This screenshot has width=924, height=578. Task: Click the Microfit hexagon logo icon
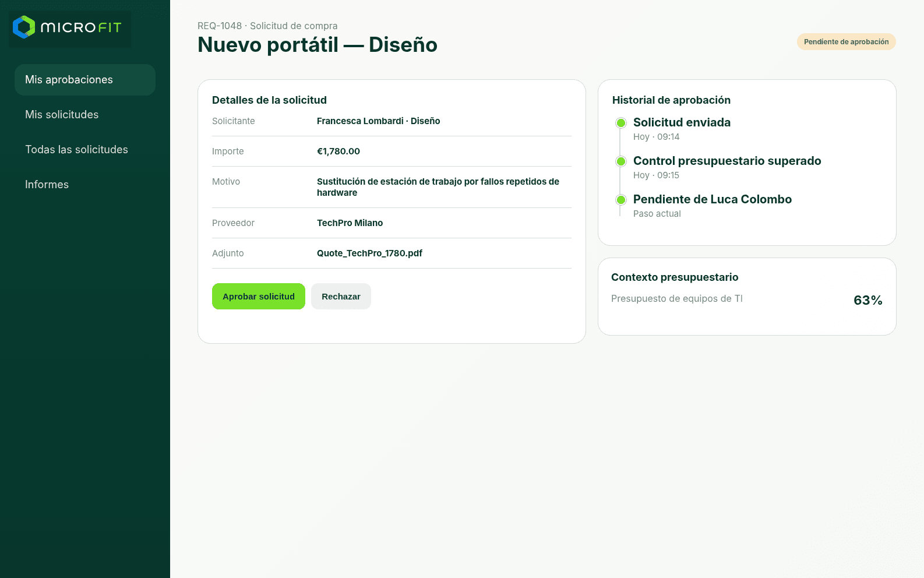coord(24,27)
